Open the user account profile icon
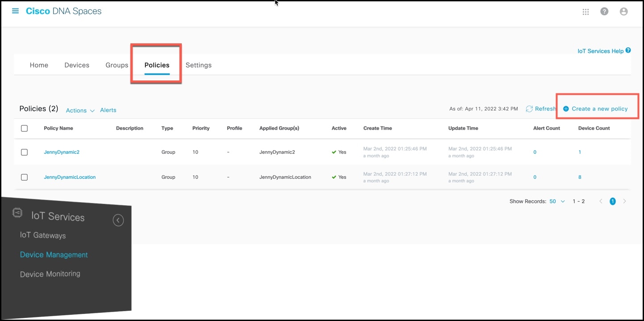The width and height of the screenshot is (644, 321). point(624,12)
